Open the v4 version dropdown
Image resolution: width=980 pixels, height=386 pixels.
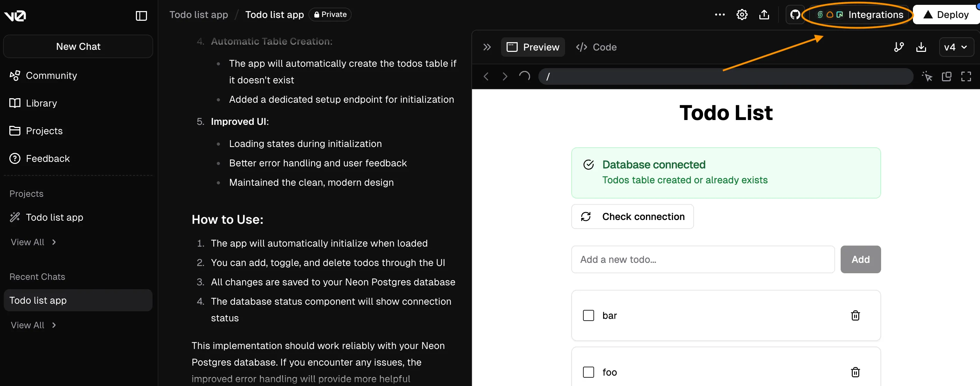click(x=956, y=47)
